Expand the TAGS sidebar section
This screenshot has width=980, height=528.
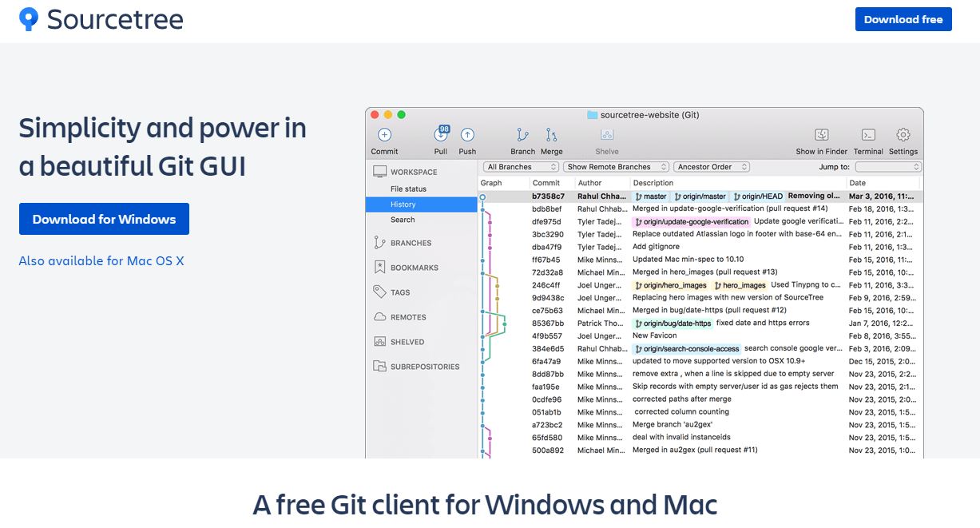pyautogui.click(x=400, y=292)
